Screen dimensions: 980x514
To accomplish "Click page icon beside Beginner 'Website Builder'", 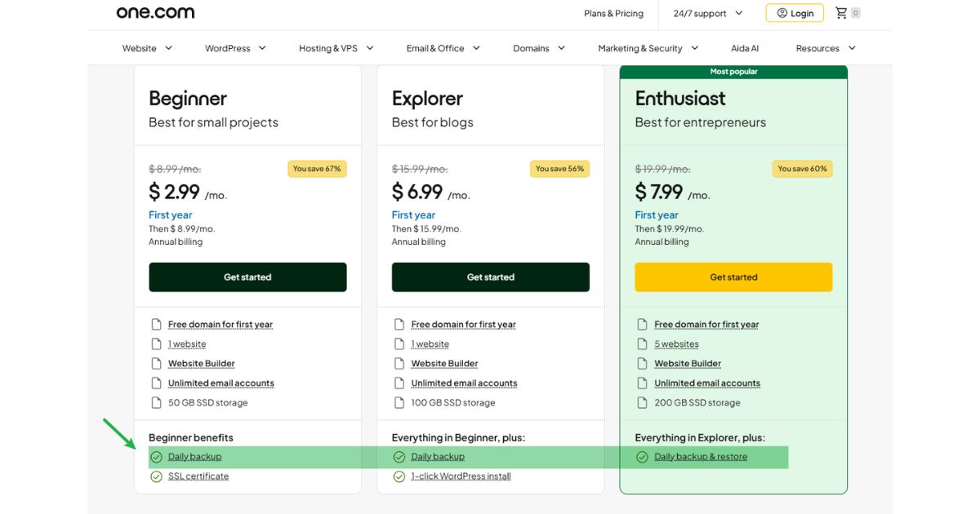I will coord(156,363).
